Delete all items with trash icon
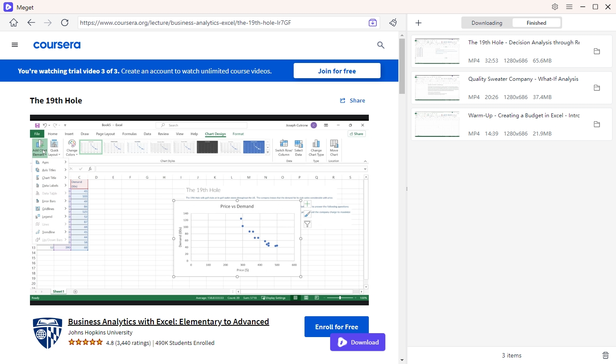This screenshot has height=364, width=616. point(606,355)
